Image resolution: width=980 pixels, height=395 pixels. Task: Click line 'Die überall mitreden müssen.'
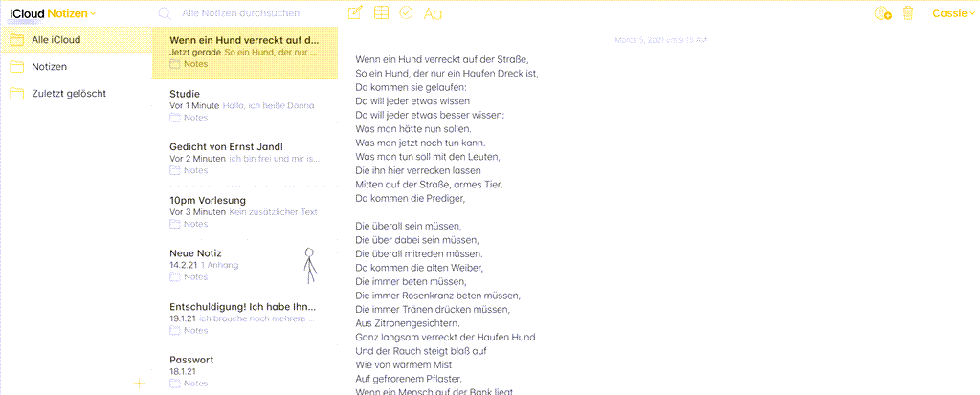[x=419, y=253]
